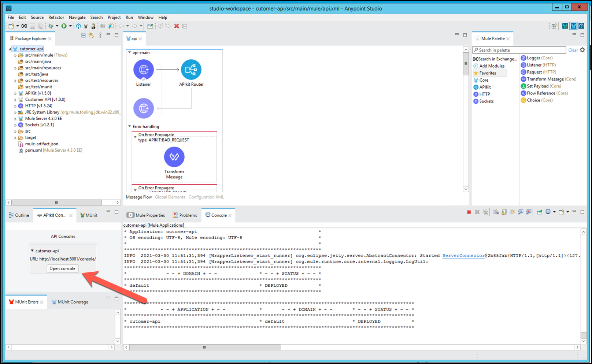
Task: Click Search in Exchange in palette
Action: point(495,59)
